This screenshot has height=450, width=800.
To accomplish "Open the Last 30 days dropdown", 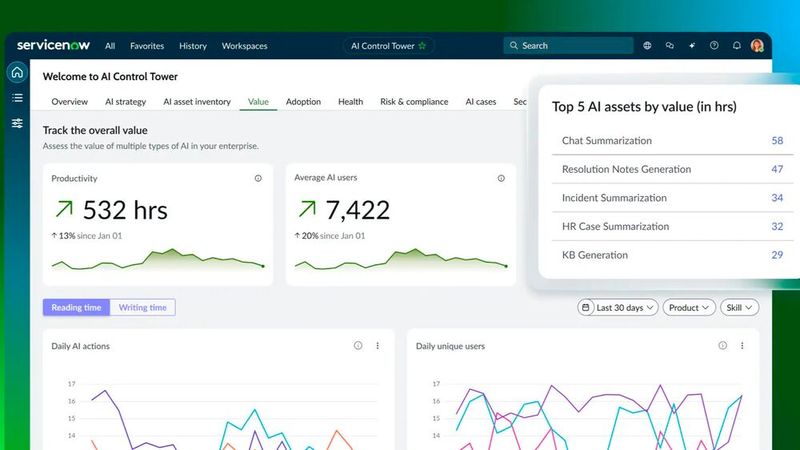I will click(618, 307).
